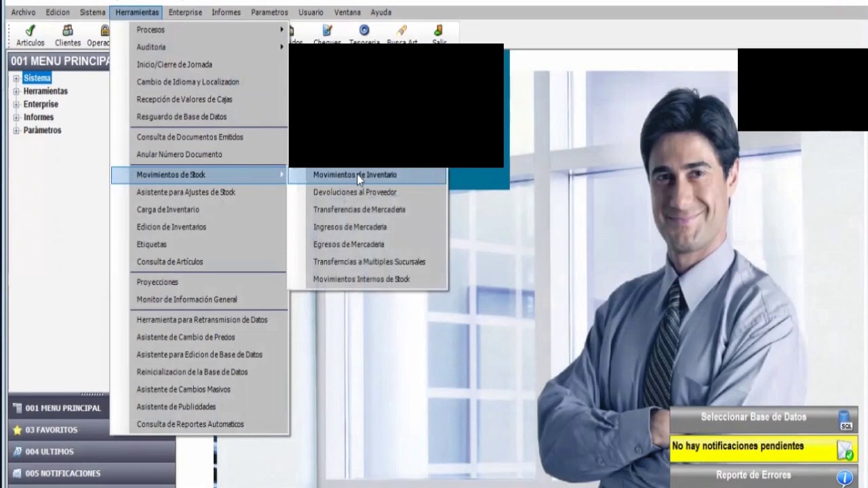The width and height of the screenshot is (868, 488).
Task: Choose Resguardo de Base de Datos
Action: click(x=200, y=117)
